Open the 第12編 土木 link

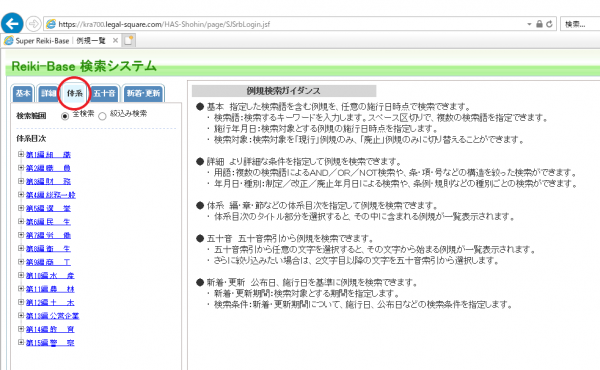click(x=50, y=302)
